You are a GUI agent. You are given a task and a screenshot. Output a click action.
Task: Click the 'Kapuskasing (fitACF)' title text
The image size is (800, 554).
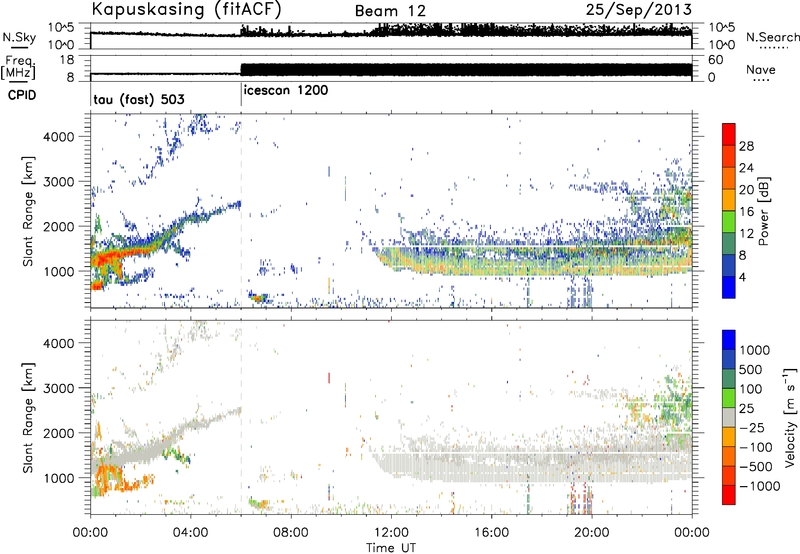click(186, 10)
